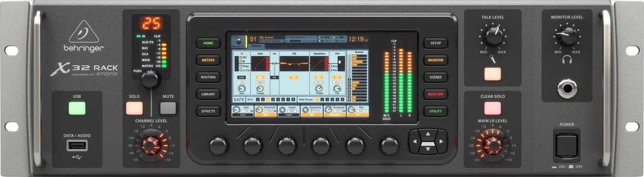
Task: Click the orange EQ button under the curve
Action: 294,77
